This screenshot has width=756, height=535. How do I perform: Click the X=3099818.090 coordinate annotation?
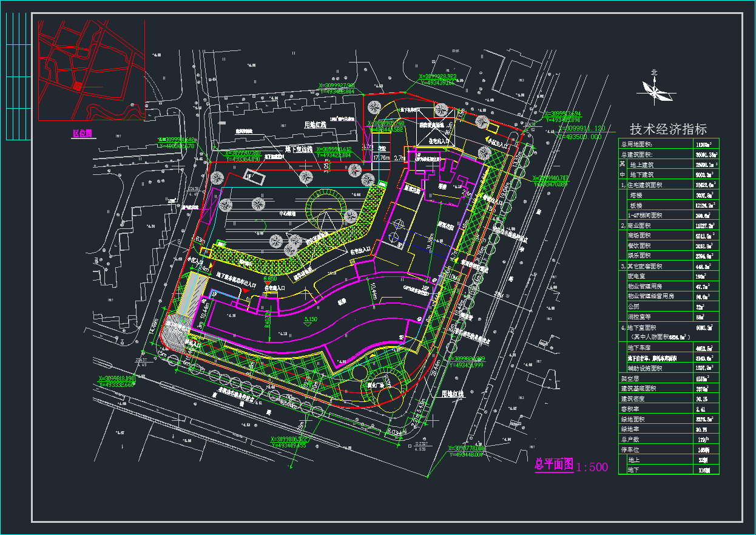coord(116,378)
